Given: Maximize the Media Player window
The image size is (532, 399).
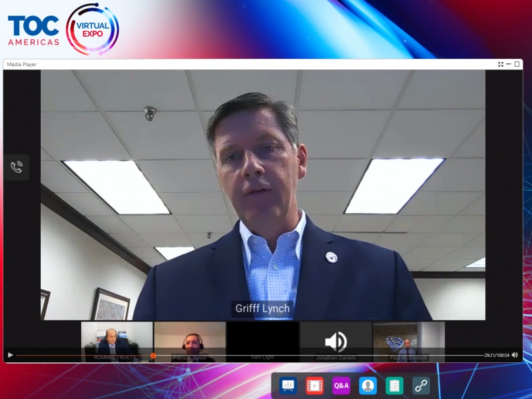Looking at the screenshot, I should click(x=517, y=64).
